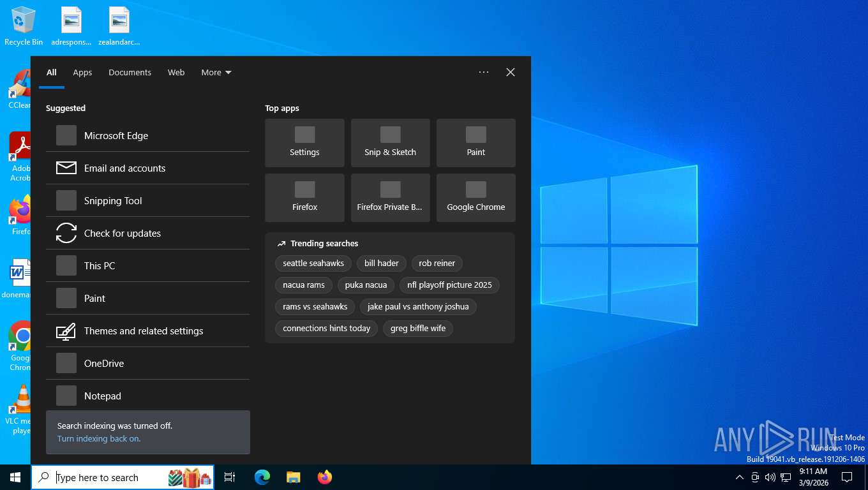Search trending nfl playoff picture 2025
The image size is (868, 490).
click(x=449, y=285)
